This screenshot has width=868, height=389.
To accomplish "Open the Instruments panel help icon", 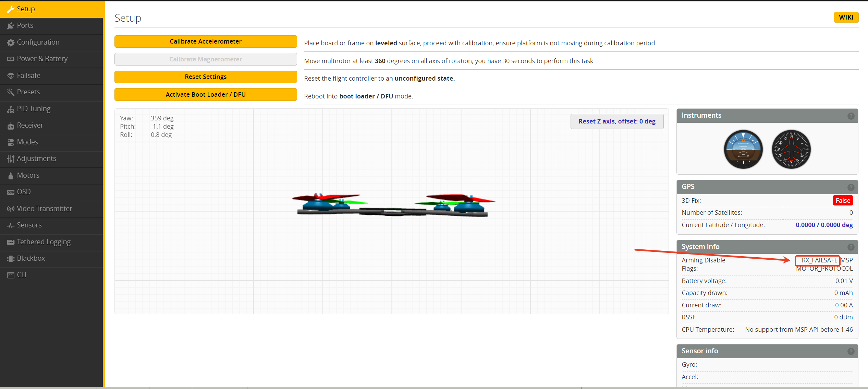I will click(x=851, y=116).
